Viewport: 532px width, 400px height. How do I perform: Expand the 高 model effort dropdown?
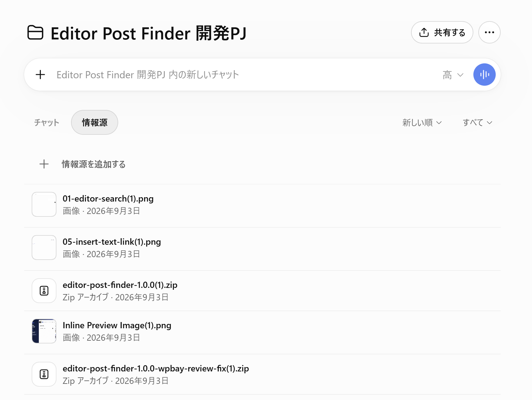click(453, 75)
